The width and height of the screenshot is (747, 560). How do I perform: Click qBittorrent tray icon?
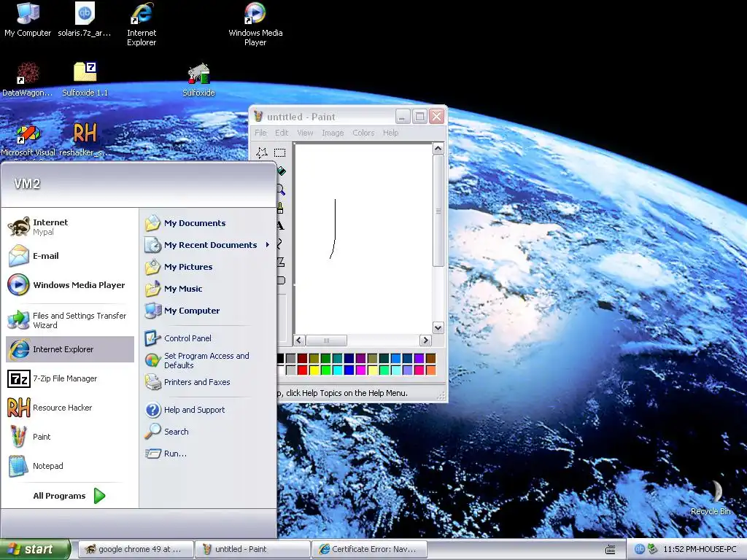639,549
